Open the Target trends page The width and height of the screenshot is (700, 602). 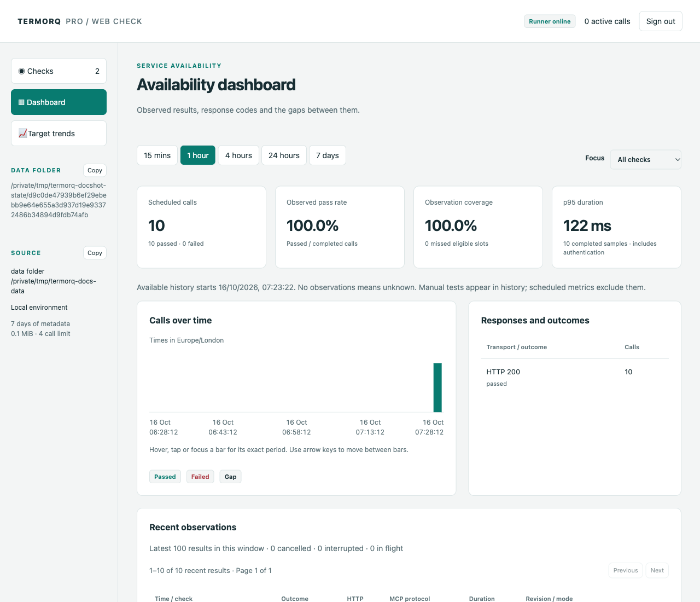(59, 134)
